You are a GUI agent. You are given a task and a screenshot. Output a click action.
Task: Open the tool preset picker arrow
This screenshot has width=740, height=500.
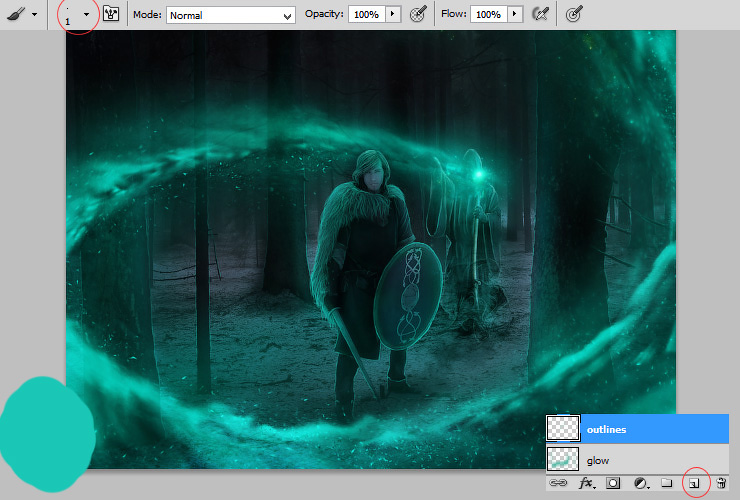click(x=34, y=15)
